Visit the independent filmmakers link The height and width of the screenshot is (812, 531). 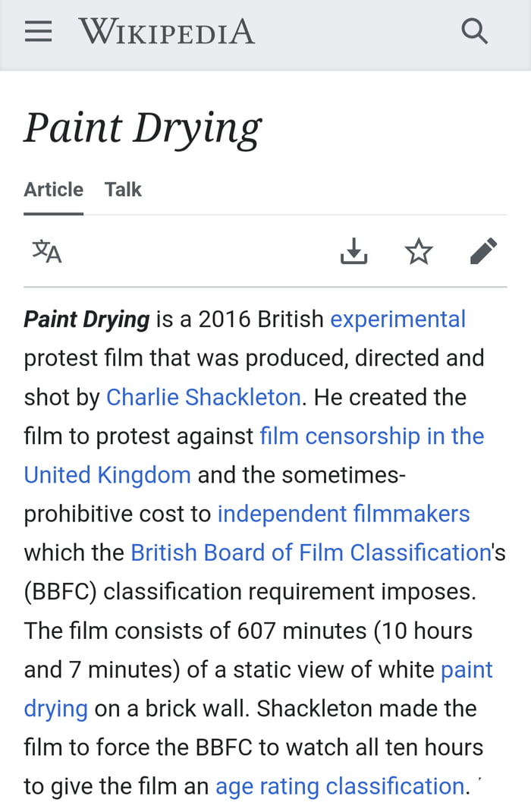tap(344, 514)
